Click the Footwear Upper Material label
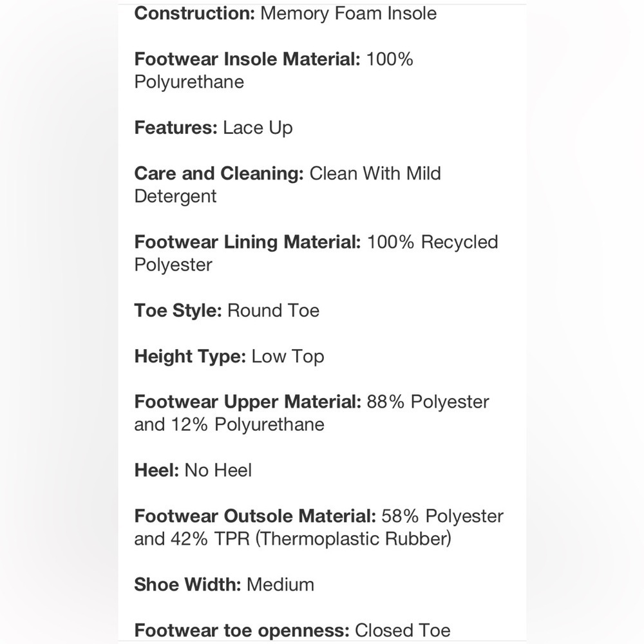 (x=247, y=402)
